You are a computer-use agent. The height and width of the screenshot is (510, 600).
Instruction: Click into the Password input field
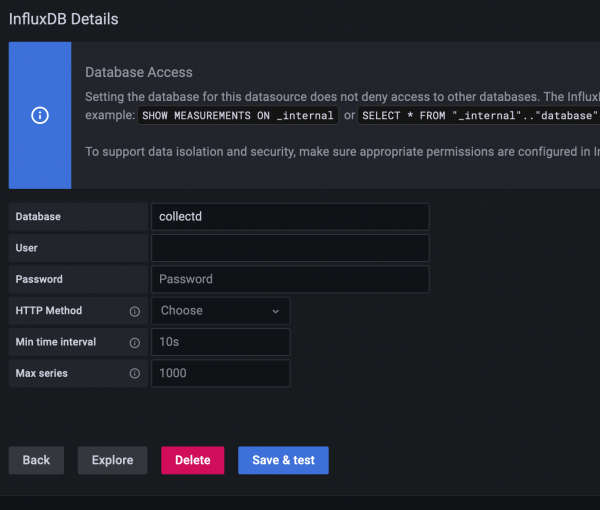coord(290,279)
